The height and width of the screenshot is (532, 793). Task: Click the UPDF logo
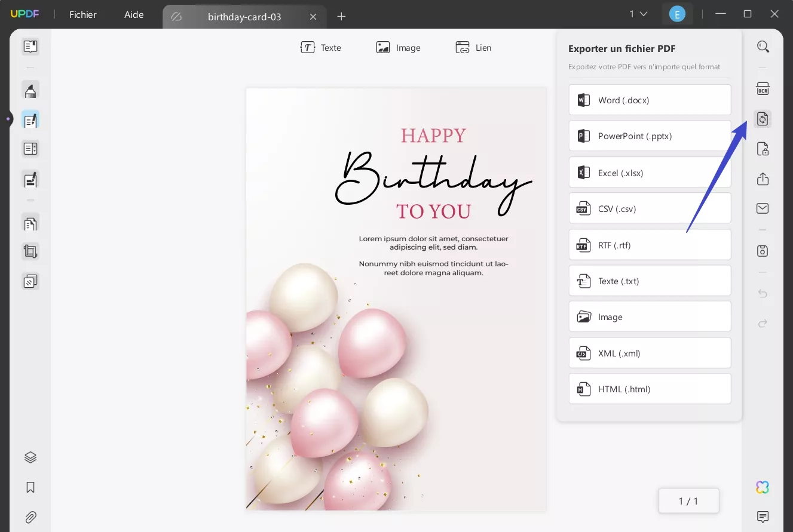[25, 14]
